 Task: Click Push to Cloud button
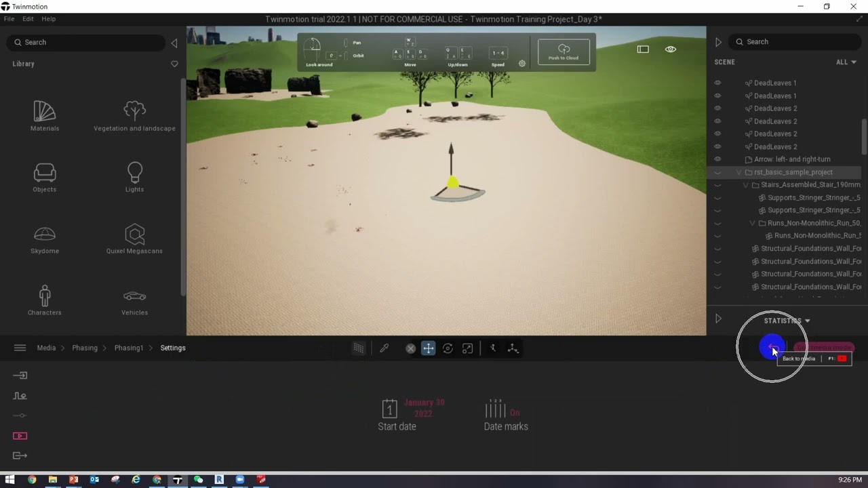(564, 52)
